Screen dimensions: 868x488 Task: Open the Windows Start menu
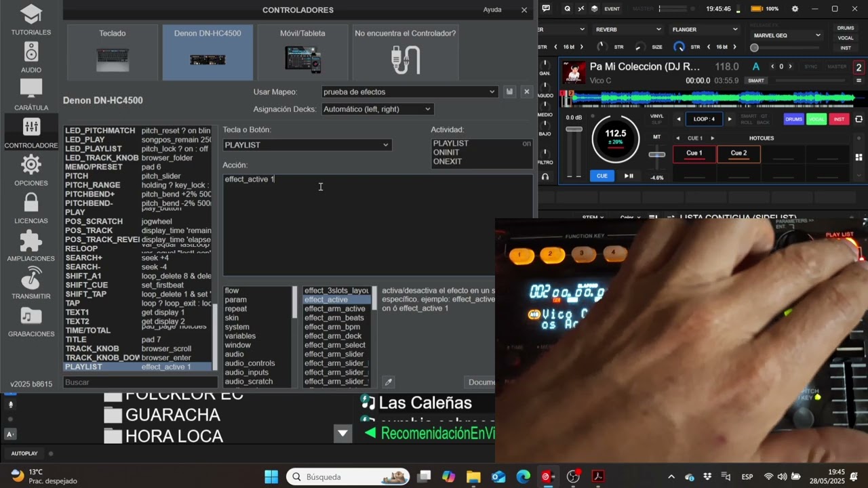(x=271, y=476)
